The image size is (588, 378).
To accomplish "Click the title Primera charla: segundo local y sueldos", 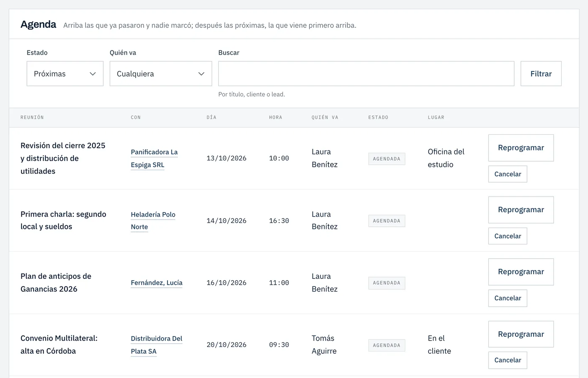I will (63, 220).
